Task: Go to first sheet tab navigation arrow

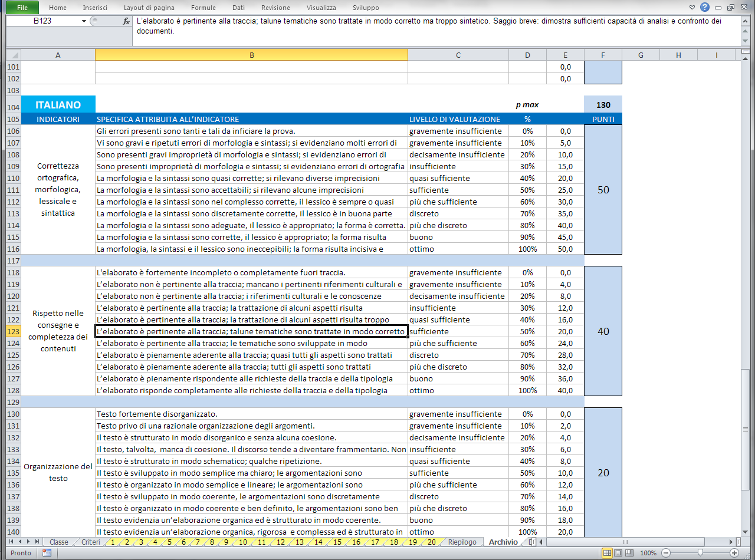Action: (11, 541)
